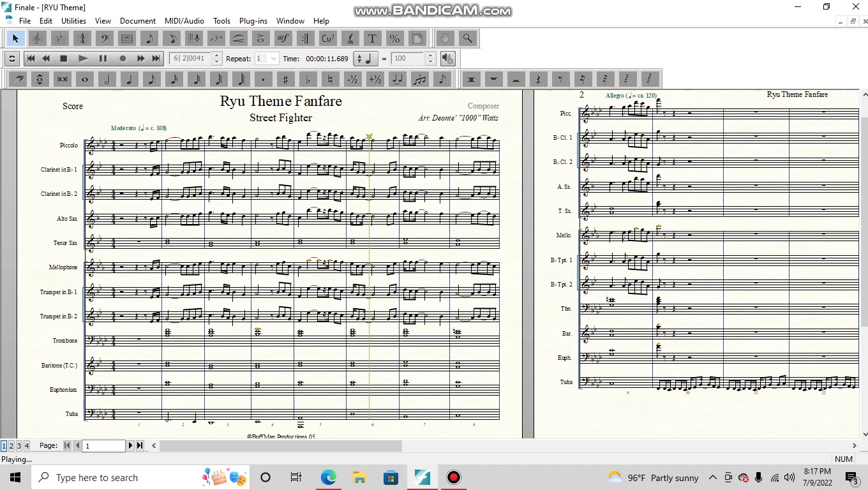Select the Repeat tool

pyautogui.click(x=305, y=39)
